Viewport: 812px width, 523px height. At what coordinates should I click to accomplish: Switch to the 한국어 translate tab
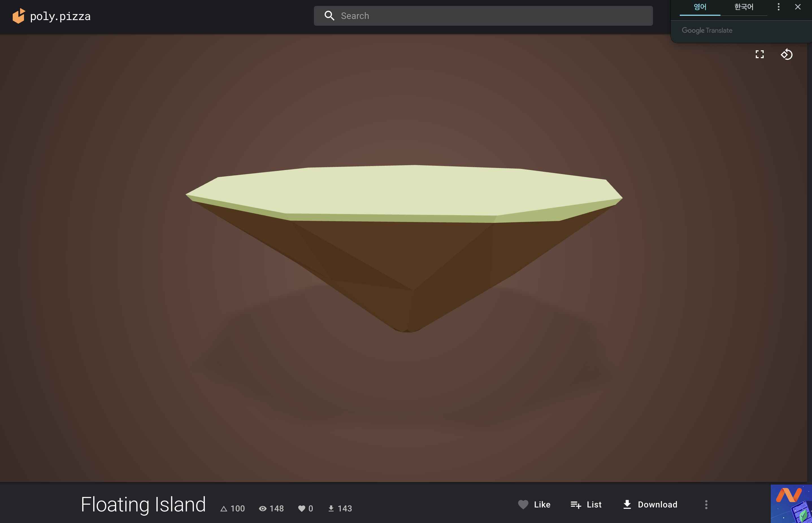point(744,7)
